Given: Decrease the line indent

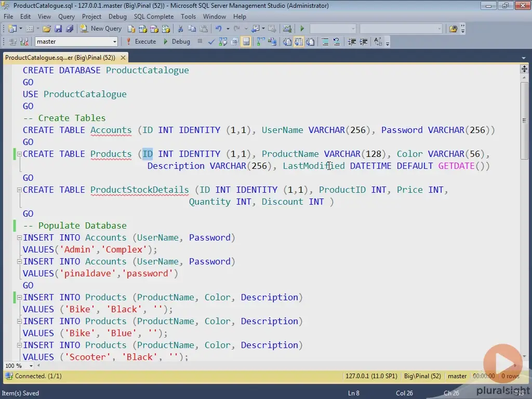Looking at the screenshot, I should 352,42.
